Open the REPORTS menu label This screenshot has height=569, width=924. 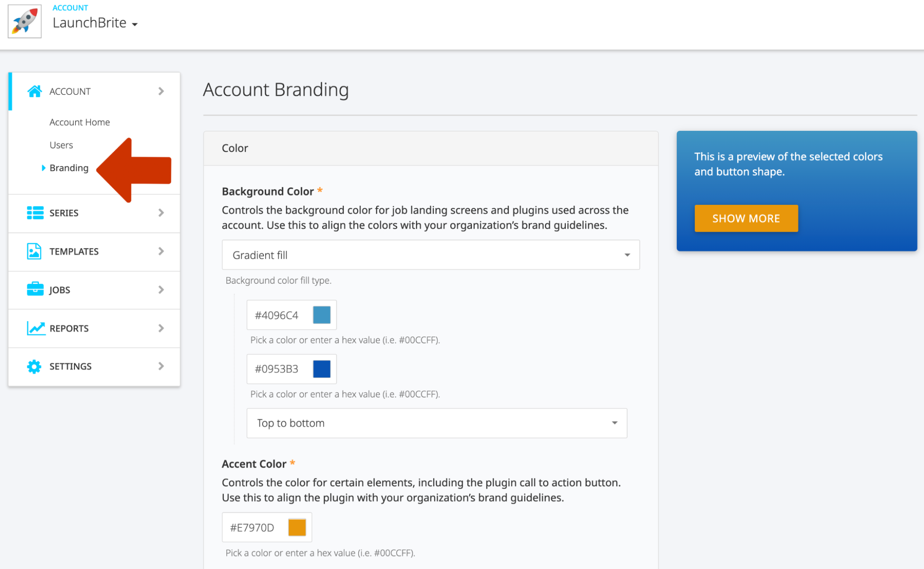(69, 328)
